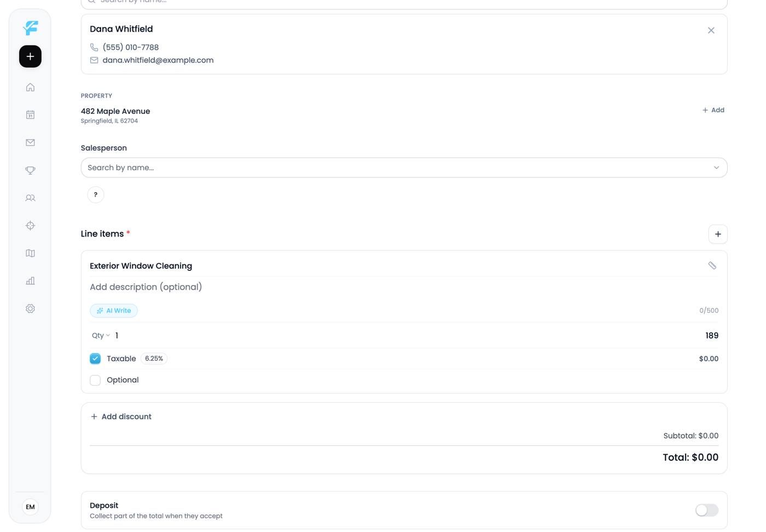Click the Dana Whitfield client name
This screenshot has width=766, height=532.
(x=121, y=29)
